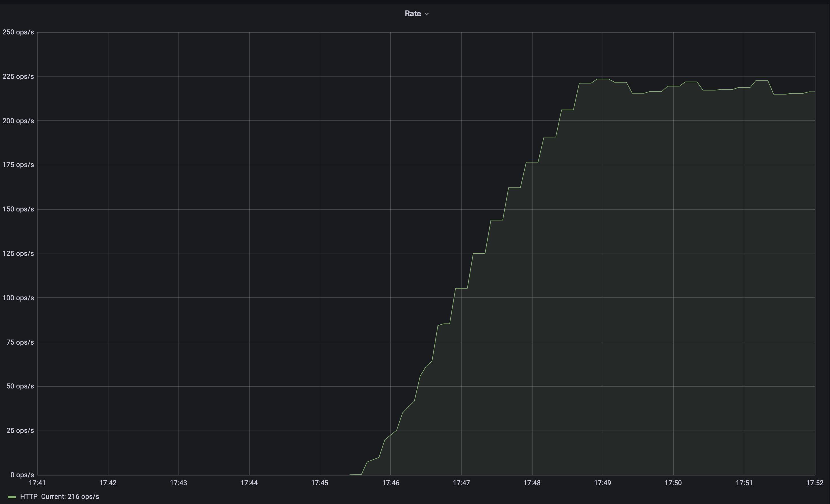Click the 17:41 time axis label
The height and width of the screenshot is (504, 830).
(37, 483)
